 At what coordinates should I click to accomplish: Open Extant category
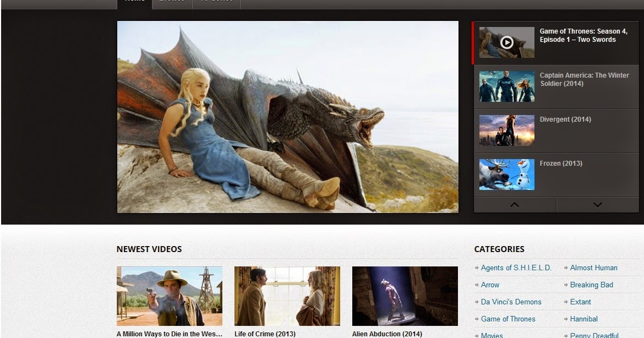tap(580, 302)
